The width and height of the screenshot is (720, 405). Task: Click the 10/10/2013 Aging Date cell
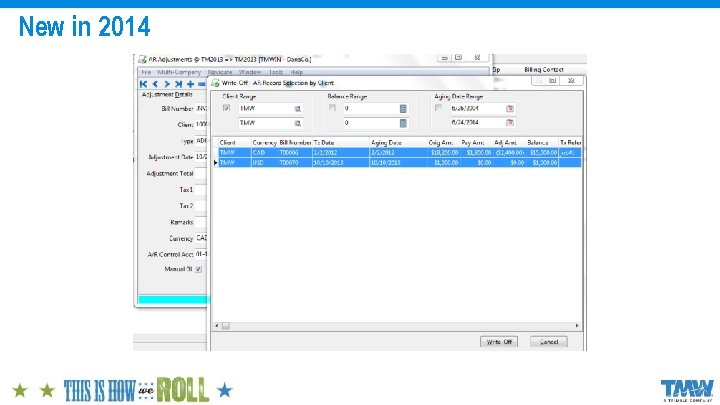click(x=398, y=163)
